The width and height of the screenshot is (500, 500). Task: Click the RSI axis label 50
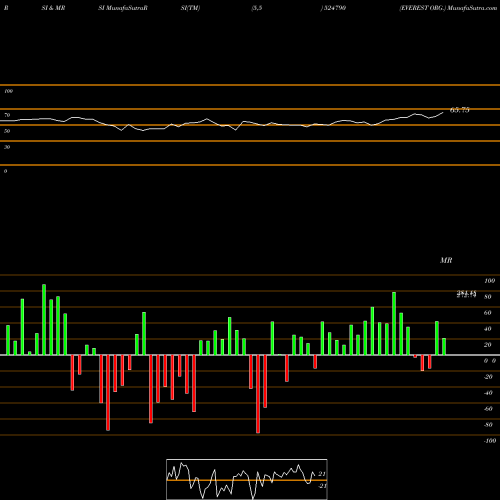point(7,131)
